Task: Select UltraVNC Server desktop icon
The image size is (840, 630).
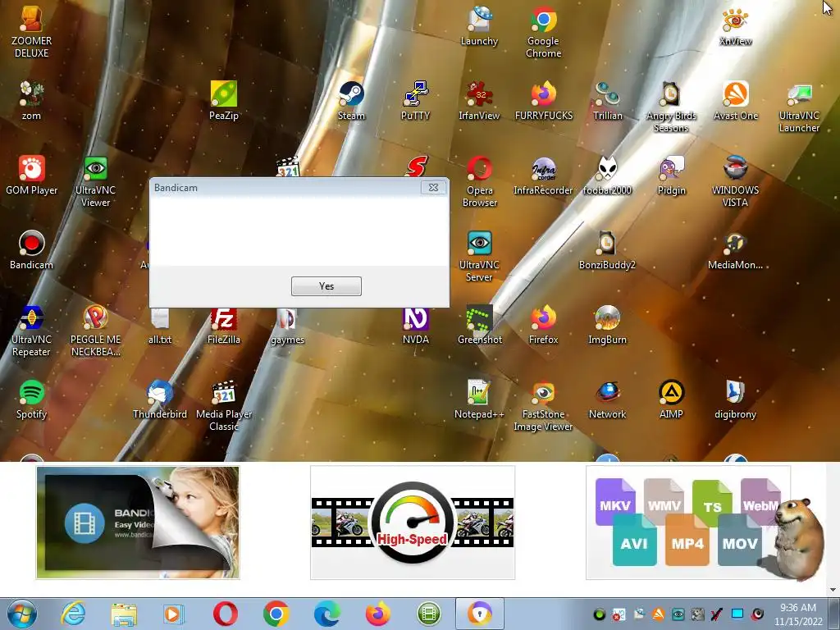Action: 479,256
